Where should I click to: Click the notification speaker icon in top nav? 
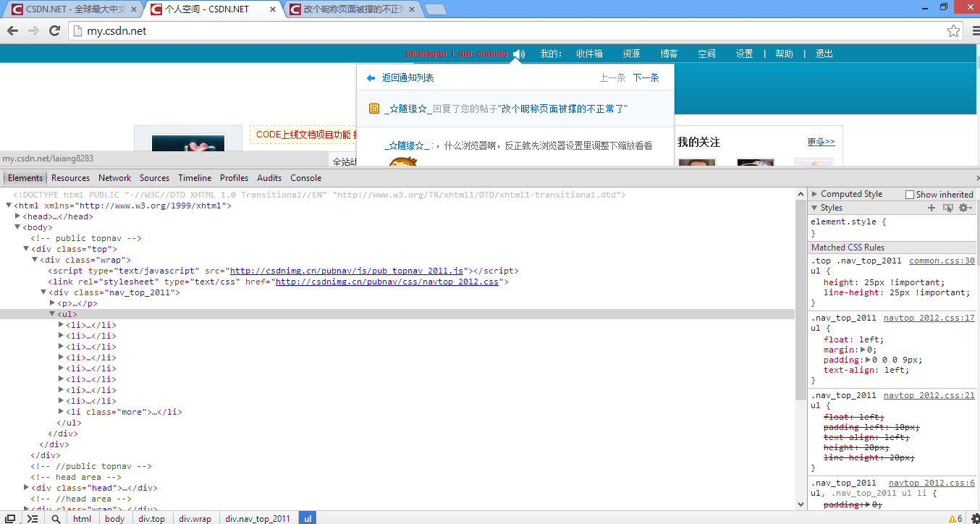[x=519, y=54]
